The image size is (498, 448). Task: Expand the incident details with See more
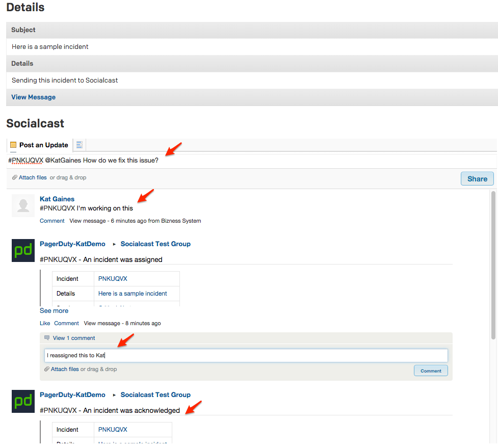[54, 310]
